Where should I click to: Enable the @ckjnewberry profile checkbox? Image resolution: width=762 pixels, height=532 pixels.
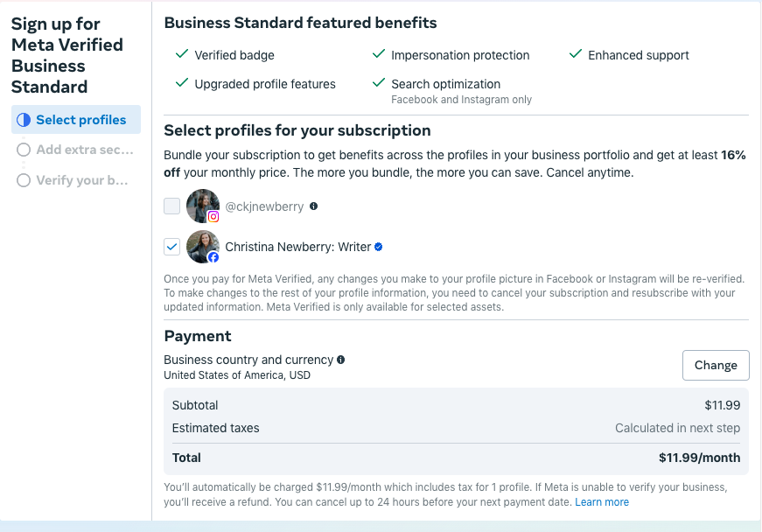tap(171, 206)
